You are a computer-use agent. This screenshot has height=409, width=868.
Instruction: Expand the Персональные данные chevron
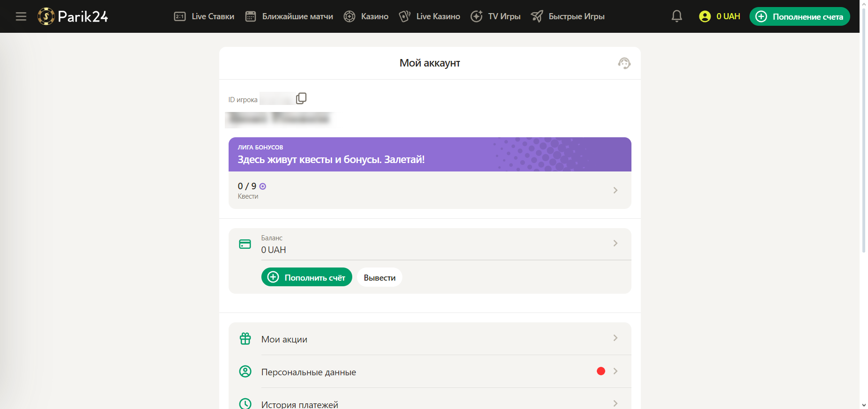pos(616,371)
